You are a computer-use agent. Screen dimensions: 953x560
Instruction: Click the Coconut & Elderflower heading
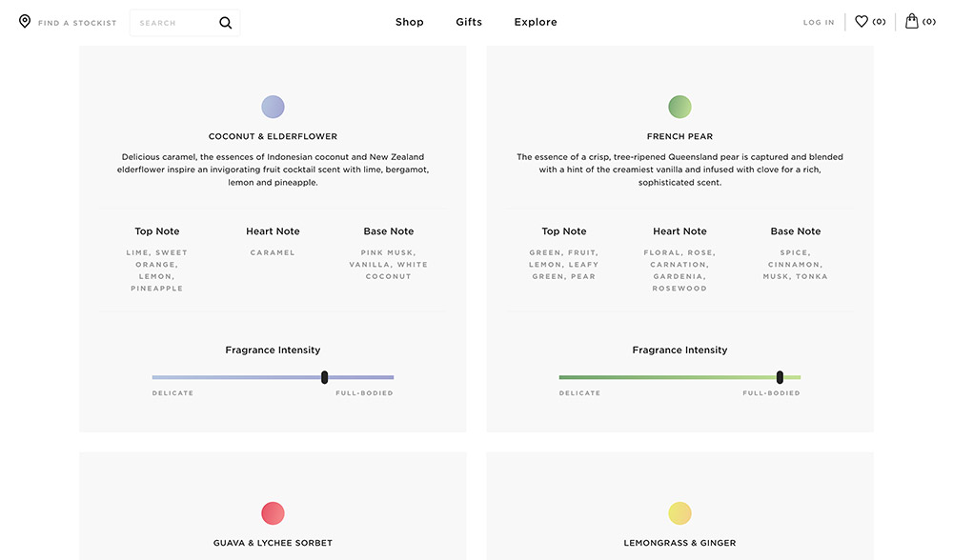pos(273,136)
